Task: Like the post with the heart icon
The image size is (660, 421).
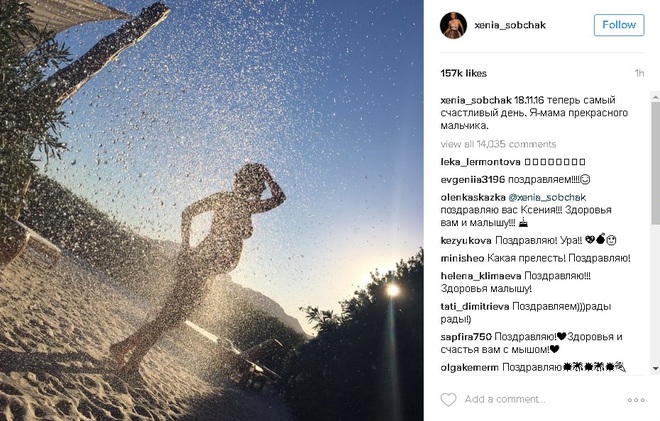Action: [x=448, y=399]
